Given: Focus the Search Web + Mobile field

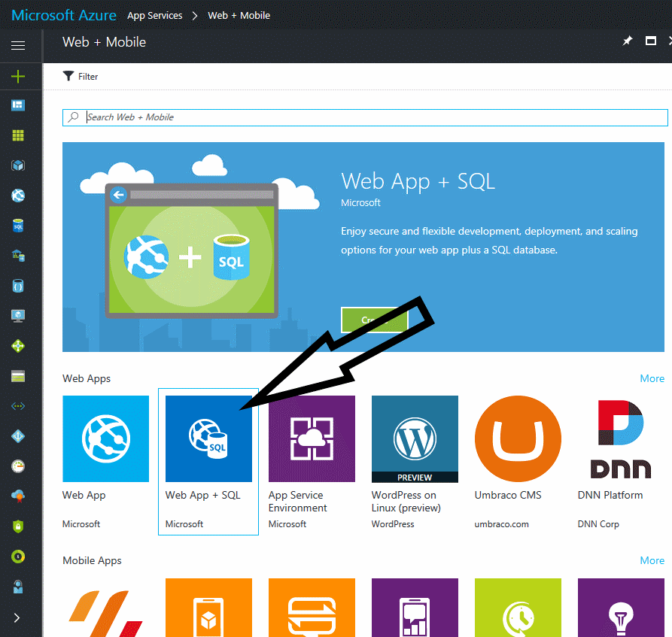Looking at the screenshot, I should (x=365, y=117).
